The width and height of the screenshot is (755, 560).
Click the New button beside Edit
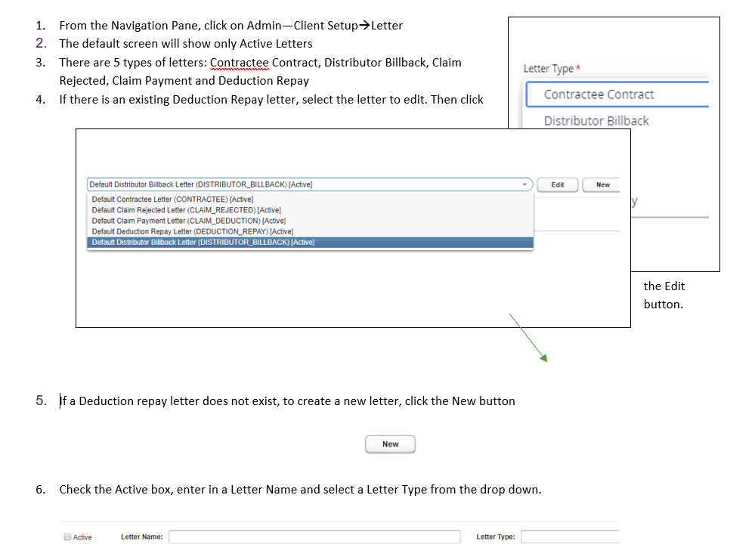pos(602,184)
